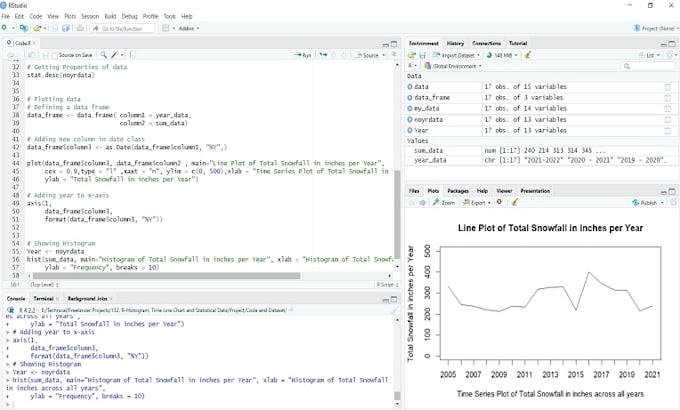This screenshot has width=680, height=410.
Task: Switch to the Files tab
Action: (x=414, y=191)
